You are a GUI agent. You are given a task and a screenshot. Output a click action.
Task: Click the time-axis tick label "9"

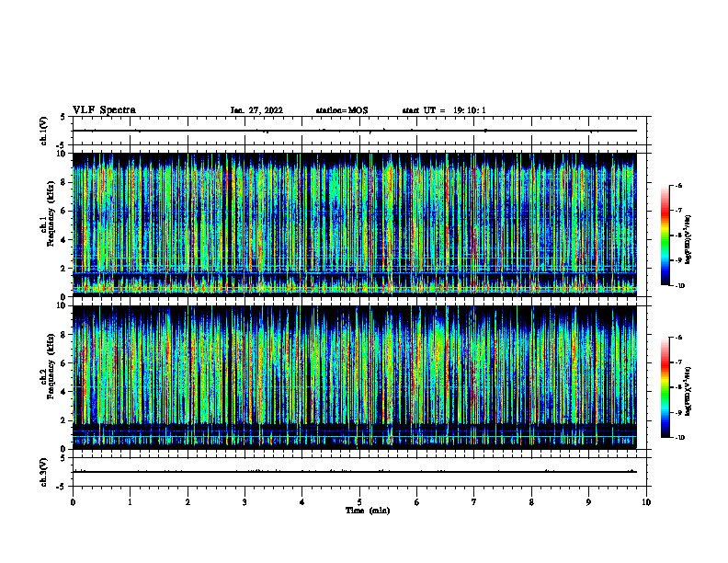pos(588,502)
